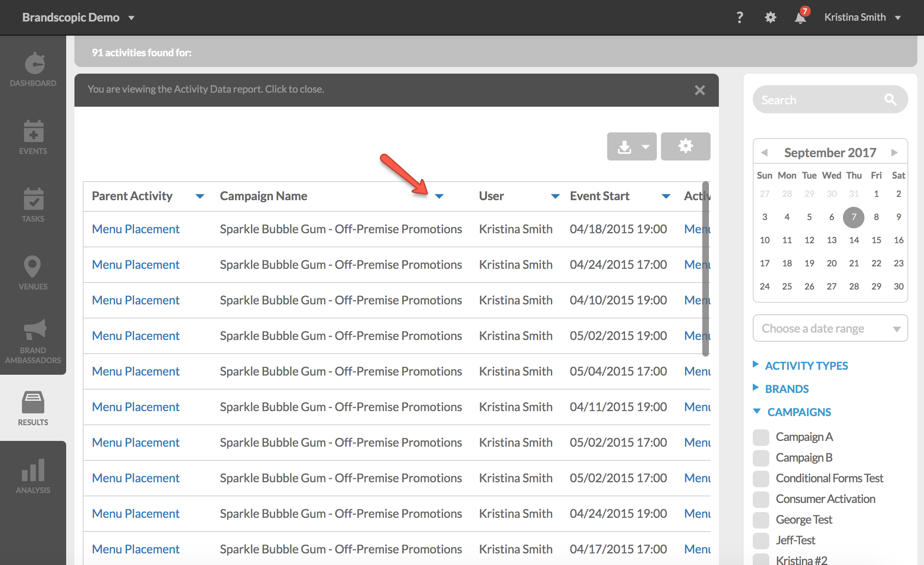Viewport: 924px width, 565px height.
Task: Select September 7 in the calendar
Action: [854, 217]
